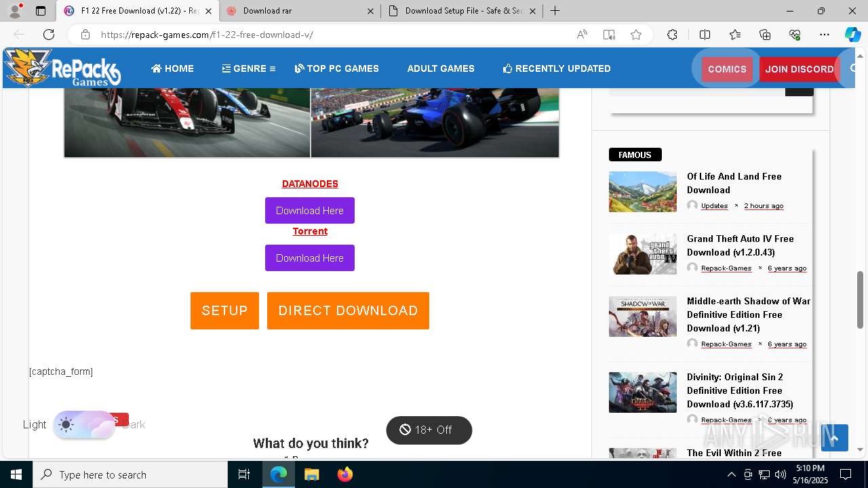Open a new tab with the plus icon
The width and height of the screenshot is (868, 488).
[555, 11]
